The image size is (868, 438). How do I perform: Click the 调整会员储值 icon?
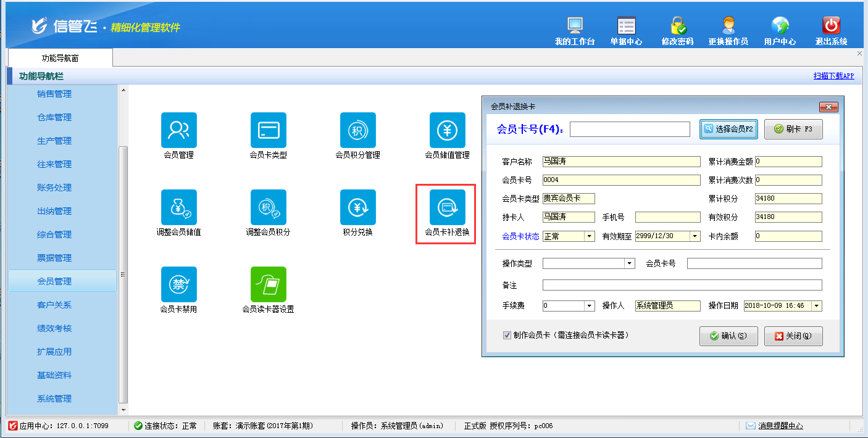click(178, 207)
